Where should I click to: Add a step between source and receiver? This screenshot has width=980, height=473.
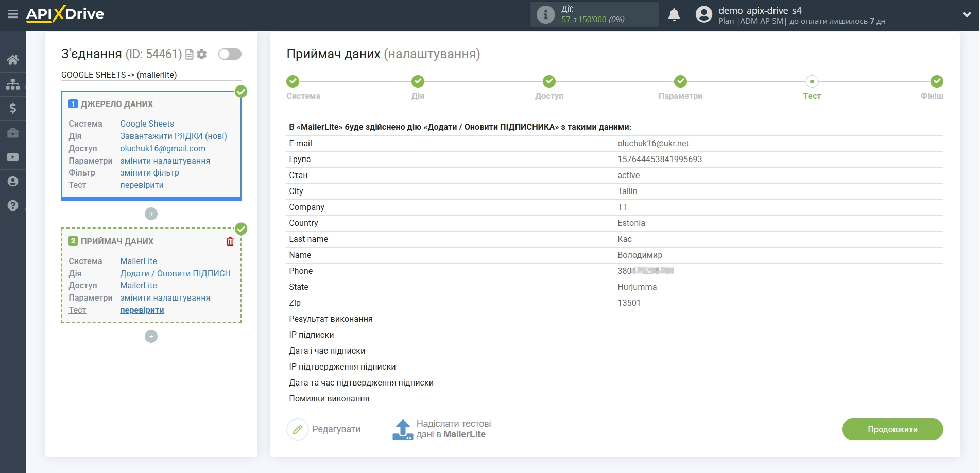[151, 214]
